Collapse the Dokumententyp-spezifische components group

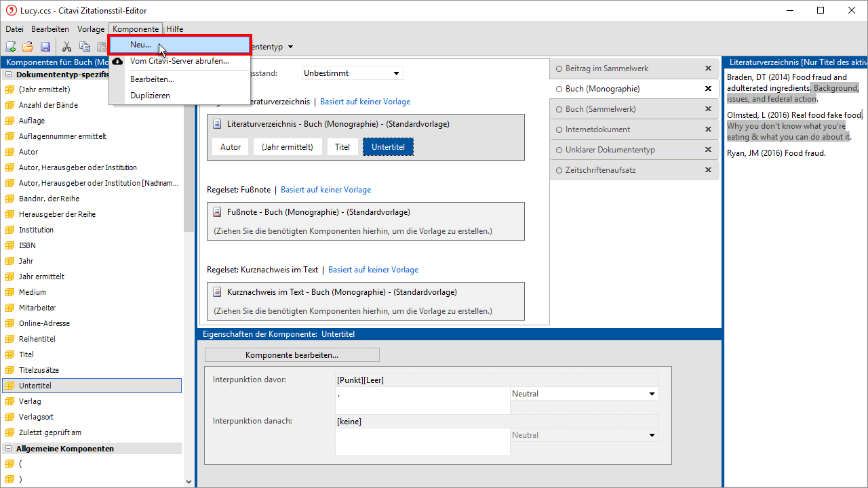point(9,75)
